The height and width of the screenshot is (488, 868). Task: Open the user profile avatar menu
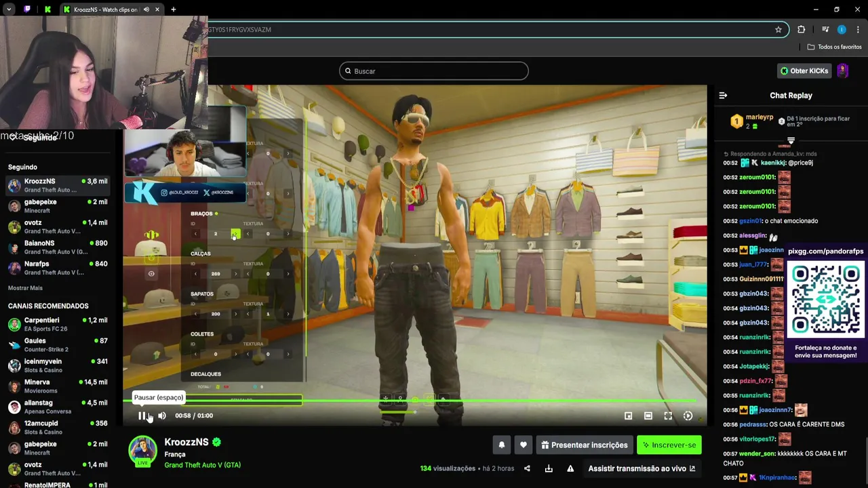[x=843, y=70]
